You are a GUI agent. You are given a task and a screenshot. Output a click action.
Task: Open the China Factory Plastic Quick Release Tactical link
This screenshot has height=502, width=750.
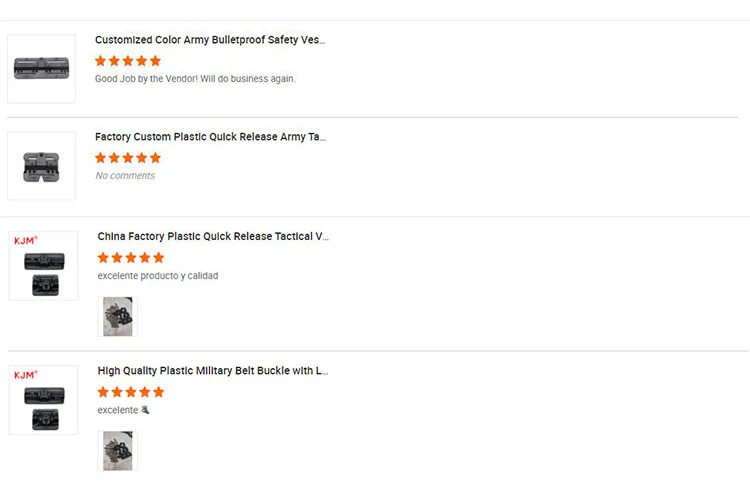[213, 237]
